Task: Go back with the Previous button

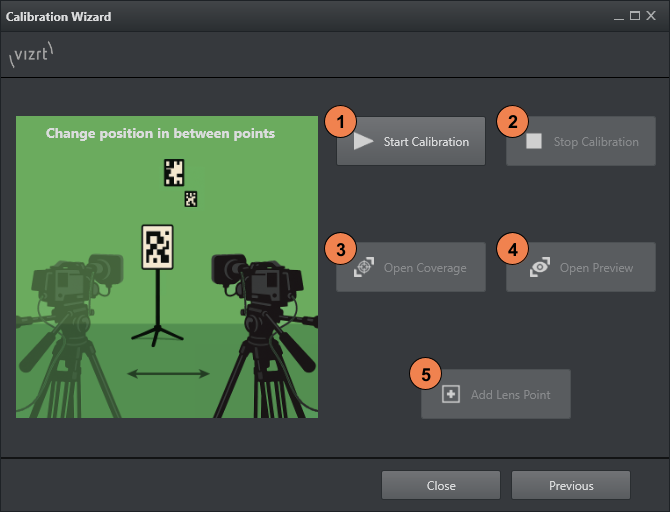Action: point(570,485)
